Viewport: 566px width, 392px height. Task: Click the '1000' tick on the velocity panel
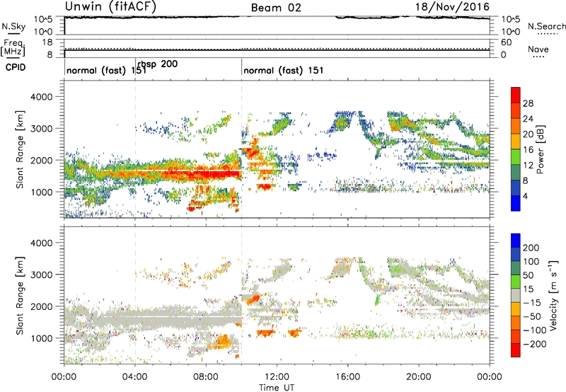[x=41, y=338]
